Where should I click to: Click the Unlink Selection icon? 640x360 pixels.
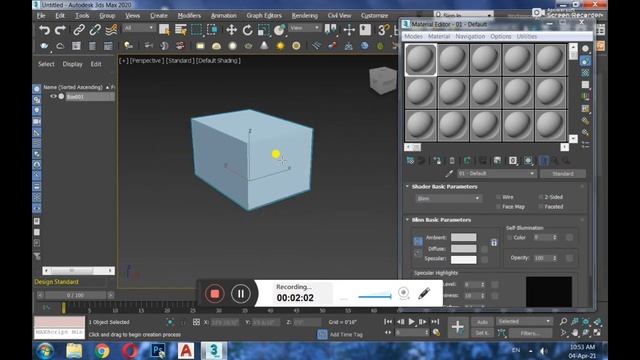pyautogui.click(x=95, y=30)
